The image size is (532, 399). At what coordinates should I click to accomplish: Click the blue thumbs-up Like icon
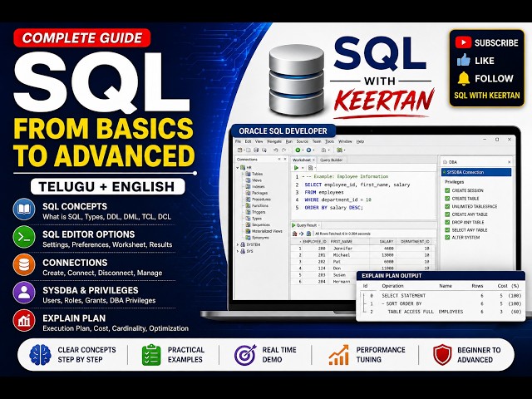tap(464, 61)
